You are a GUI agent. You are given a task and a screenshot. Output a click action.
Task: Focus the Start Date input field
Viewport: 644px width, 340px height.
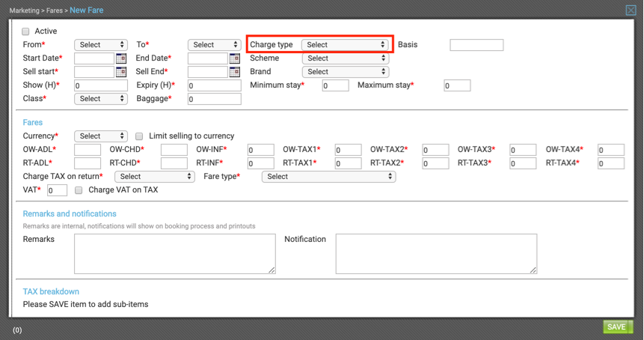94,58
